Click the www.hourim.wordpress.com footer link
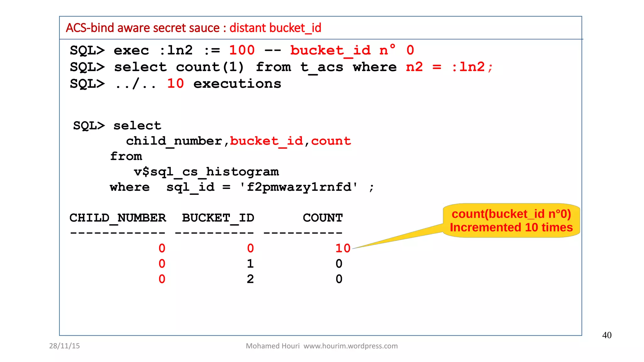 click(x=351, y=346)
